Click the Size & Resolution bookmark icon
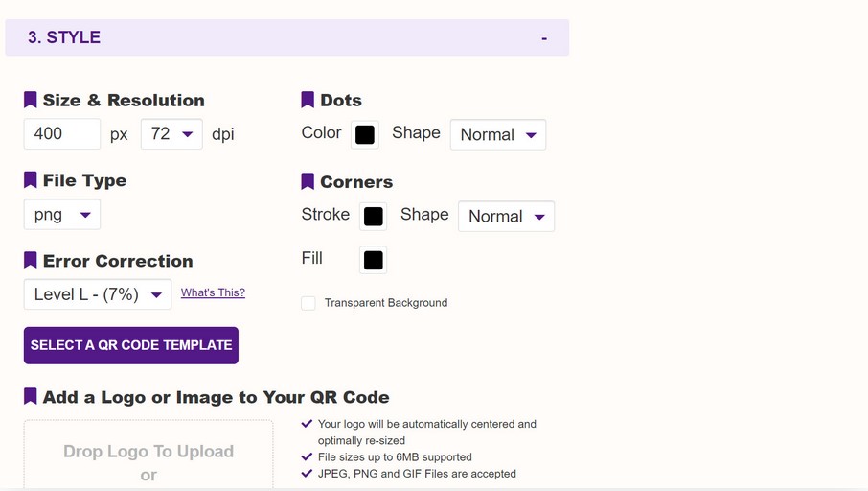The image size is (868, 491). pos(31,100)
